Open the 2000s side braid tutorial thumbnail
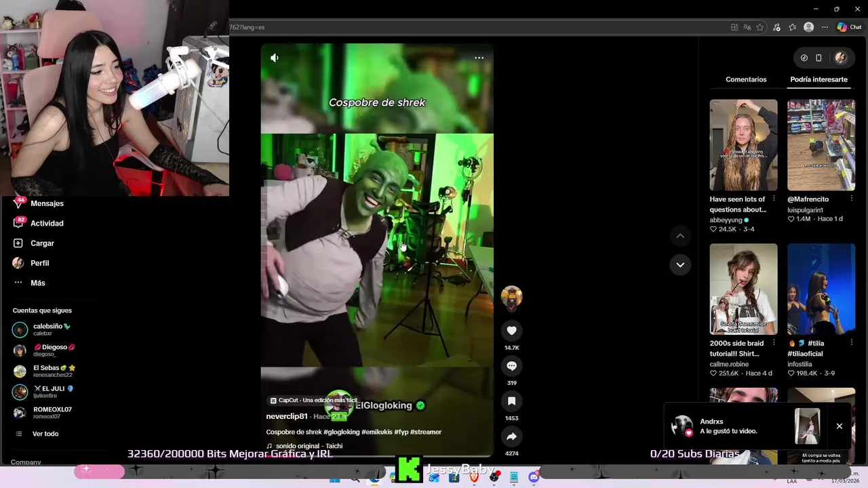The image size is (868, 488). pyautogui.click(x=743, y=289)
